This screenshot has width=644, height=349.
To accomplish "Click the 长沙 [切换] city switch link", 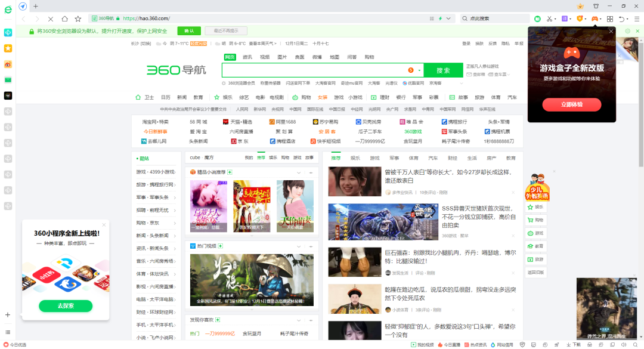I will (141, 44).
